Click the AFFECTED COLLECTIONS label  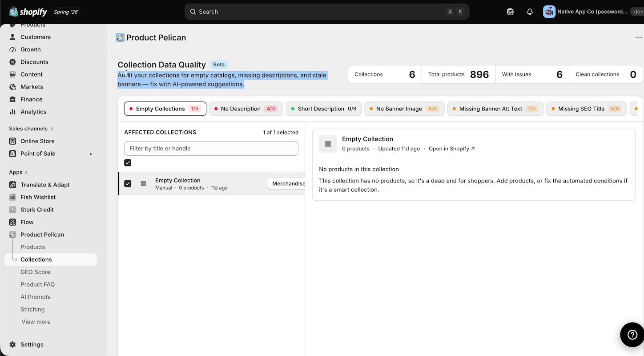pyautogui.click(x=160, y=133)
